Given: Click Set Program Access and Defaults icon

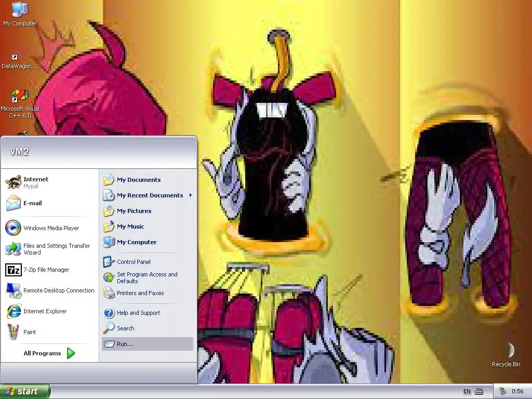Looking at the screenshot, I should (x=109, y=277).
